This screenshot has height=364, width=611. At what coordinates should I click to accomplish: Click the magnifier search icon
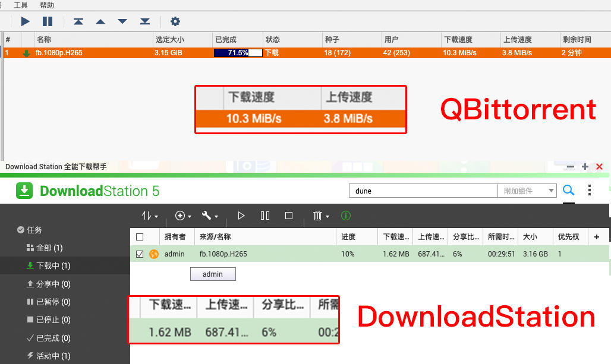click(x=569, y=190)
